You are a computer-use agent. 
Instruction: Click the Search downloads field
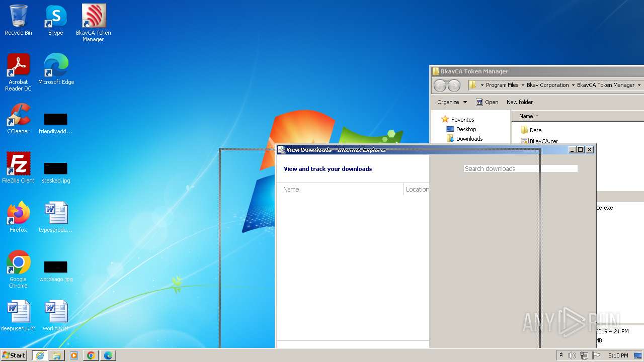pos(520,169)
